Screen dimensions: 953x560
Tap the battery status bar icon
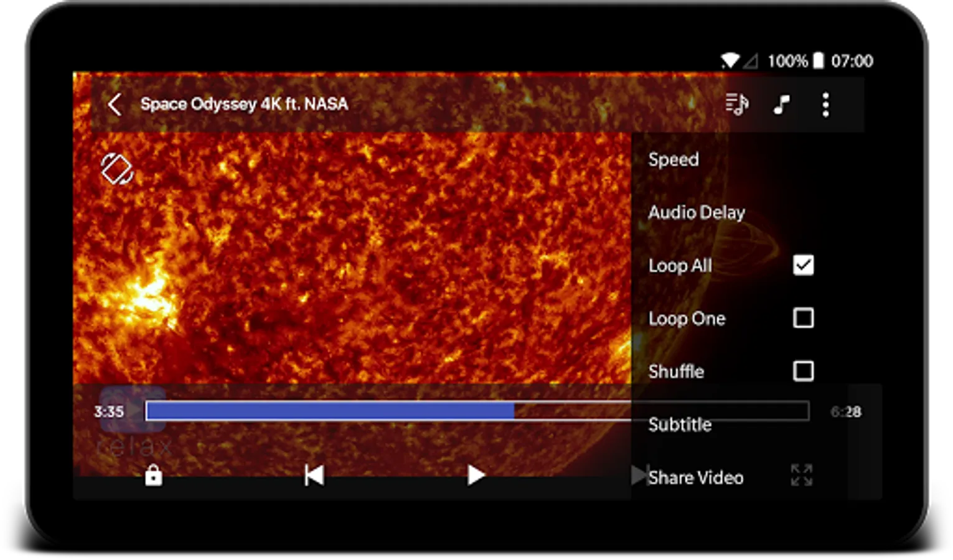pyautogui.click(x=819, y=60)
